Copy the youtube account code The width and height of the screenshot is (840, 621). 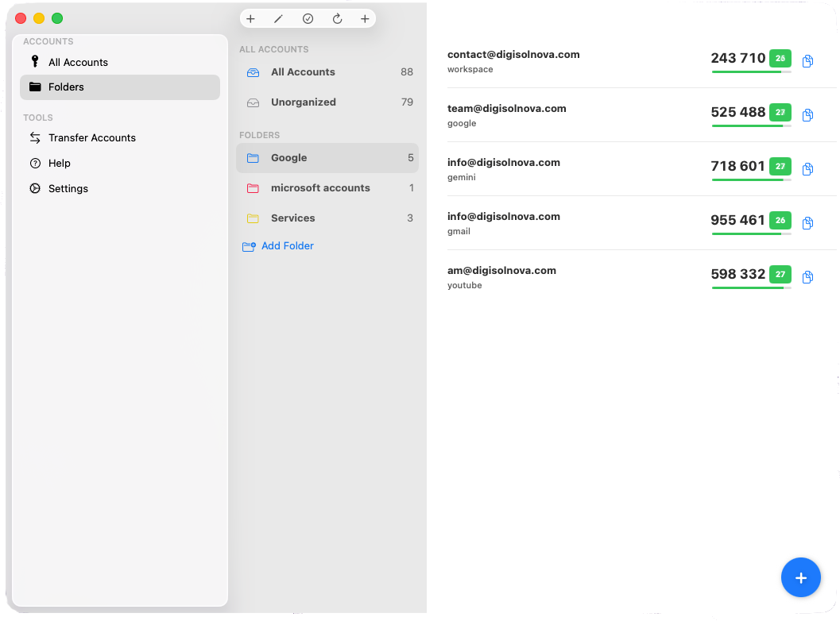[x=807, y=277]
